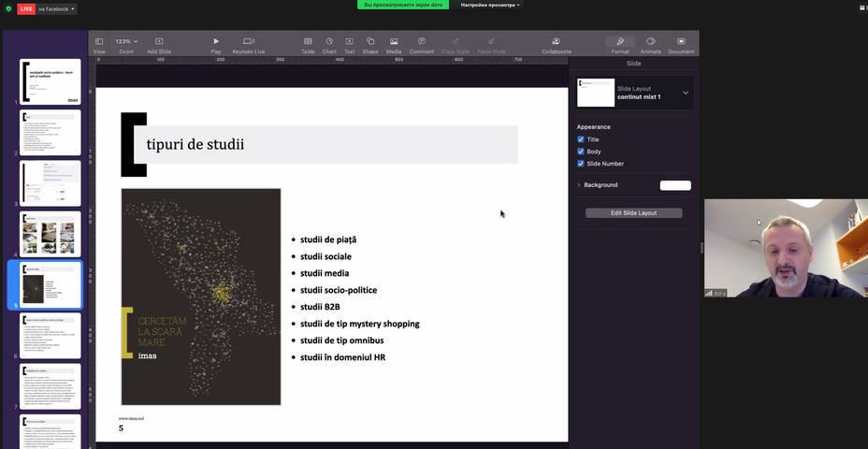Viewport: 868px width, 449px height.
Task: Click the Chart toolbar icon
Action: tap(329, 41)
